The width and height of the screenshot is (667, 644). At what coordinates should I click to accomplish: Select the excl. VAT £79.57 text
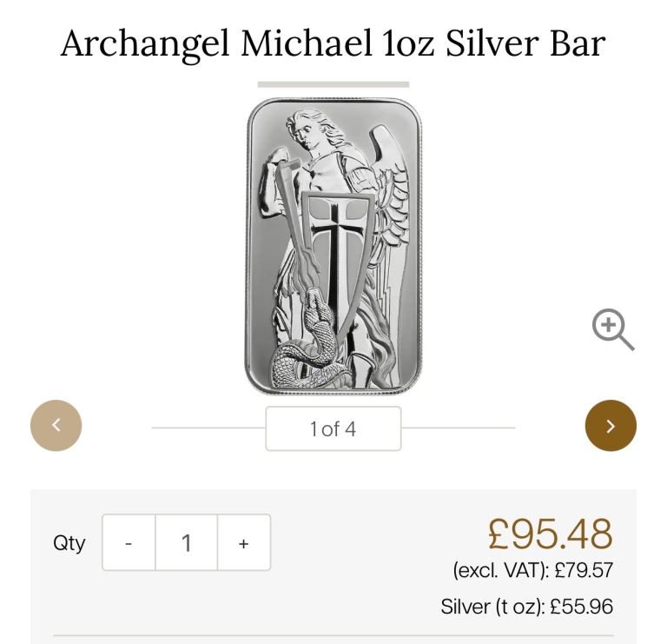[532, 570]
